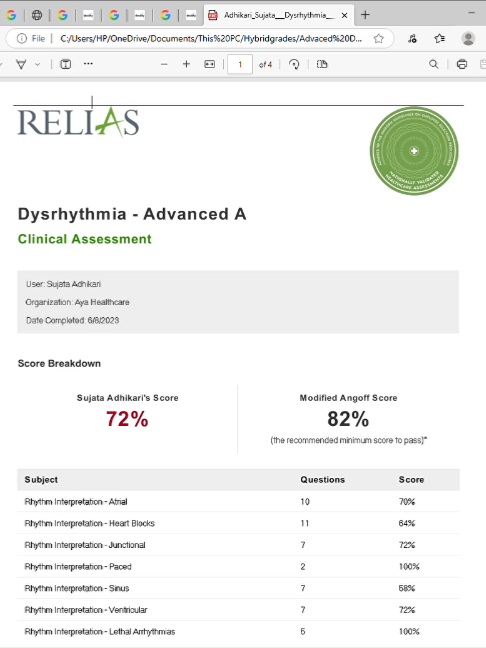The image size is (486, 648).
Task: Click the 58% score for Sinus
Action: 407,588
